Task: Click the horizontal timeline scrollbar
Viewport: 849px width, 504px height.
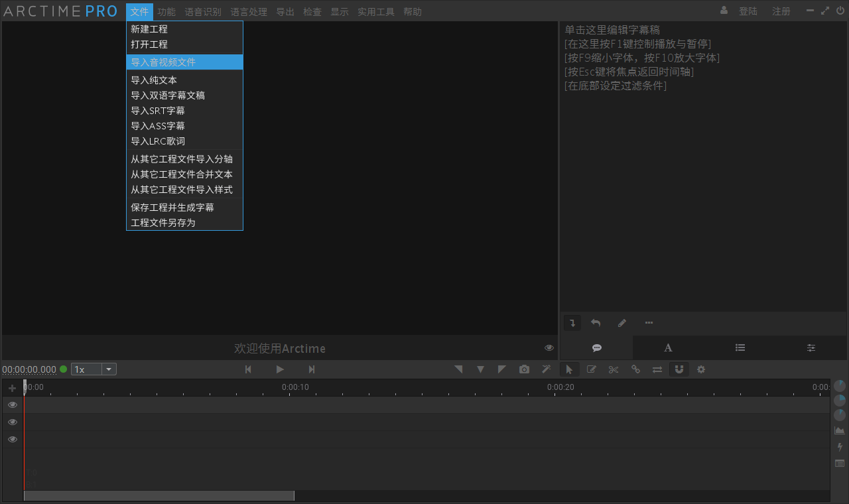Action: 159,496
